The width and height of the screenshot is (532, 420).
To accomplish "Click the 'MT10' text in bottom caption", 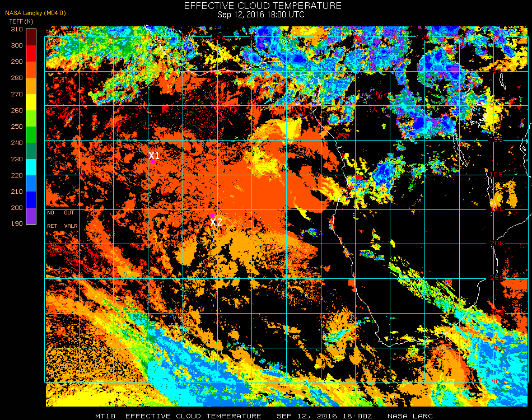I will [x=105, y=416].
